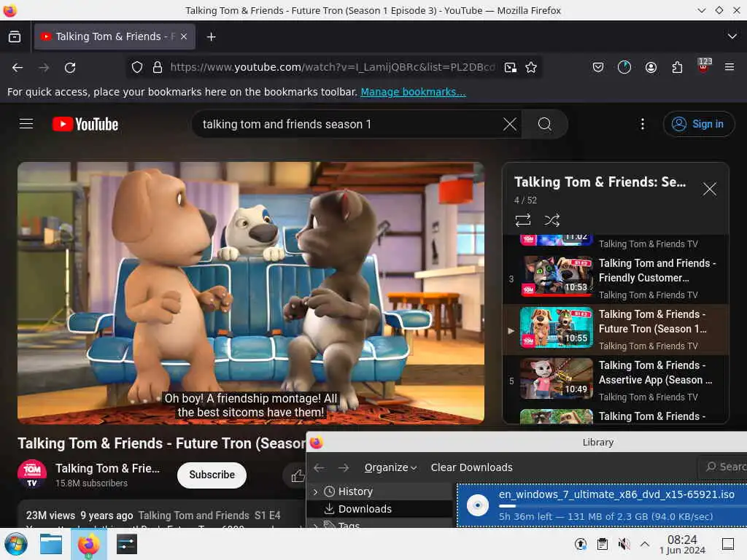Open Talking Tom and Friends S1 E4 hashtag text
747x560 pixels.
(x=209, y=516)
